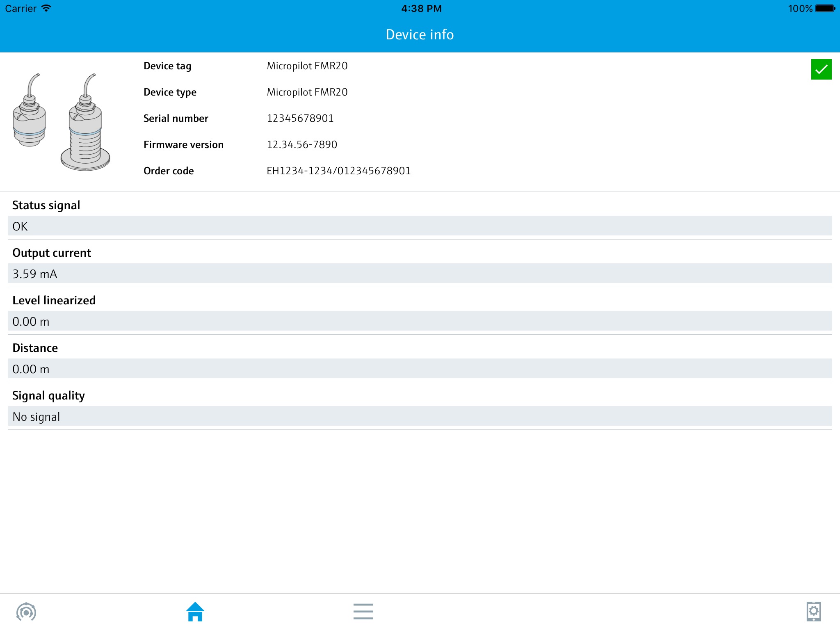Tap the Device type label
This screenshot has width=840, height=630.
coord(170,92)
